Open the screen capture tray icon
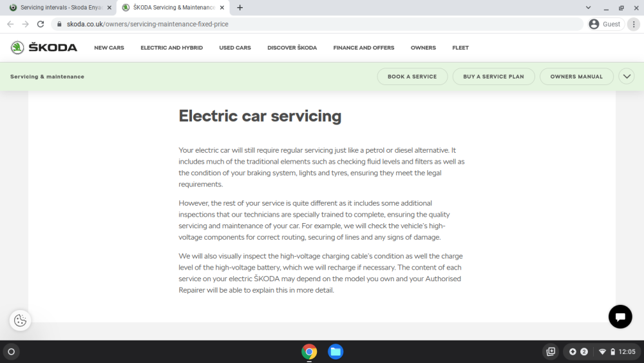This screenshot has height=363, width=644. click(x=551, y=352)
